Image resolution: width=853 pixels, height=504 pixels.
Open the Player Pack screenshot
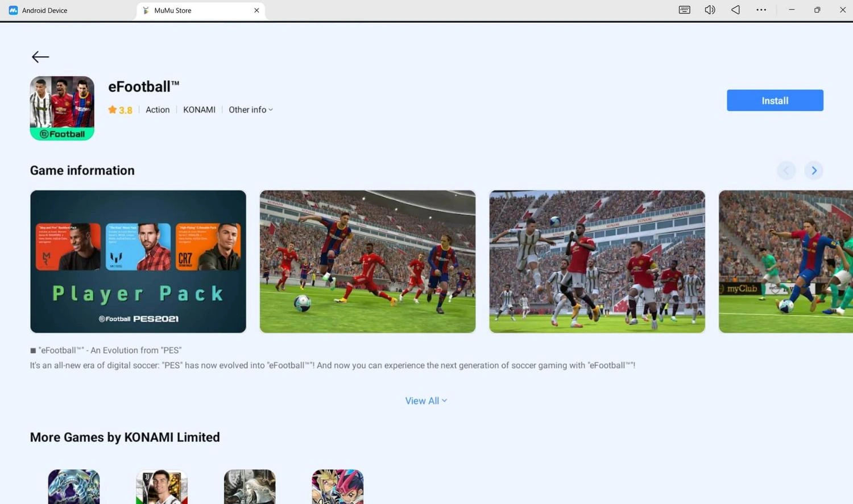(x=138, y=261)
